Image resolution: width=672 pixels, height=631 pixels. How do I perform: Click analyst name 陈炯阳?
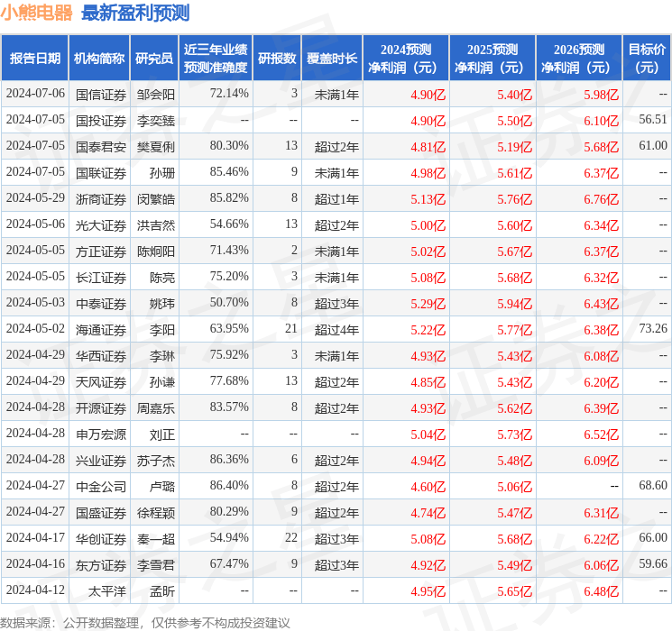click(x=156, y=251)
